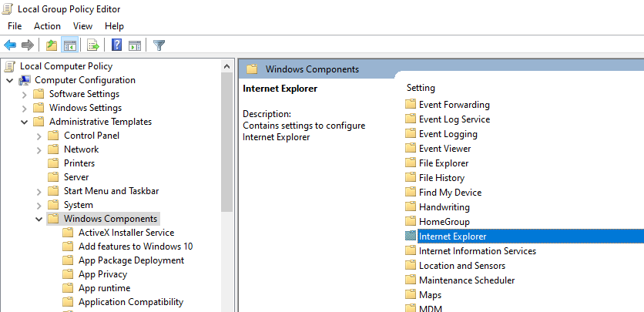Click the Filter funnel toolbar icon
This screenshot has height=312, width=644.
tap(159, 45)
